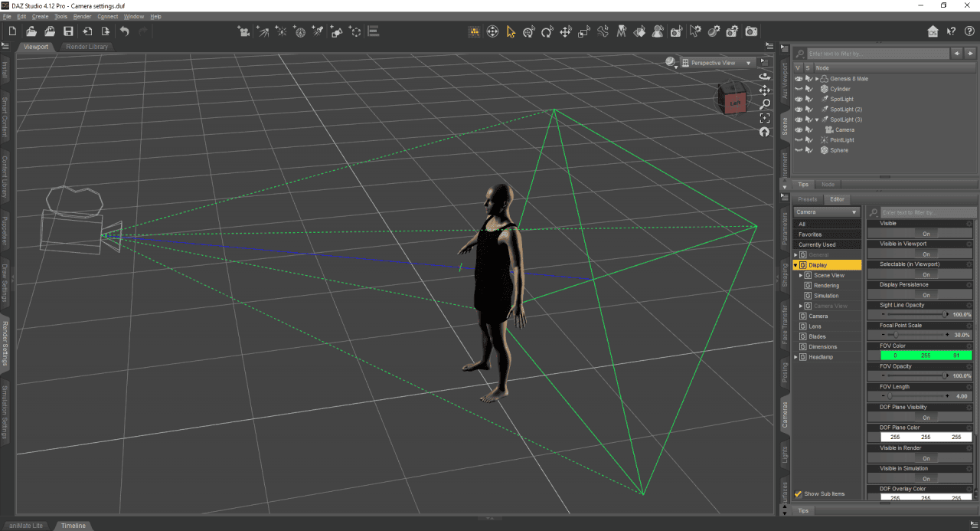
Task: Uncheck the Show Sub Items checkbox
Action: pos(799,493)
